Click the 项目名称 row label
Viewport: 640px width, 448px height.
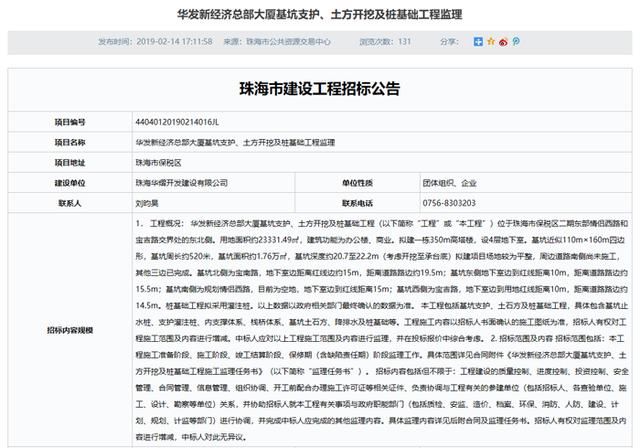point(70,142)
